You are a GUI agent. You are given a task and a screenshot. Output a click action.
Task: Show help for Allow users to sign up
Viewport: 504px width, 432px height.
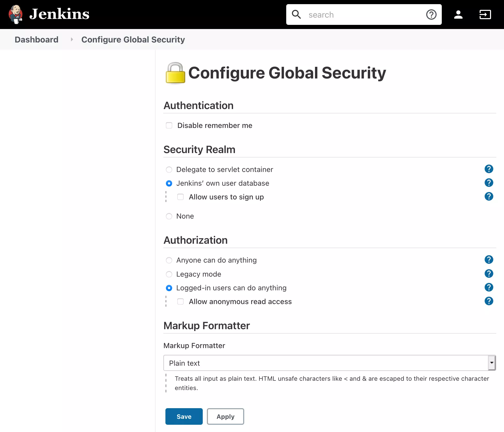(x=489, y=196)
